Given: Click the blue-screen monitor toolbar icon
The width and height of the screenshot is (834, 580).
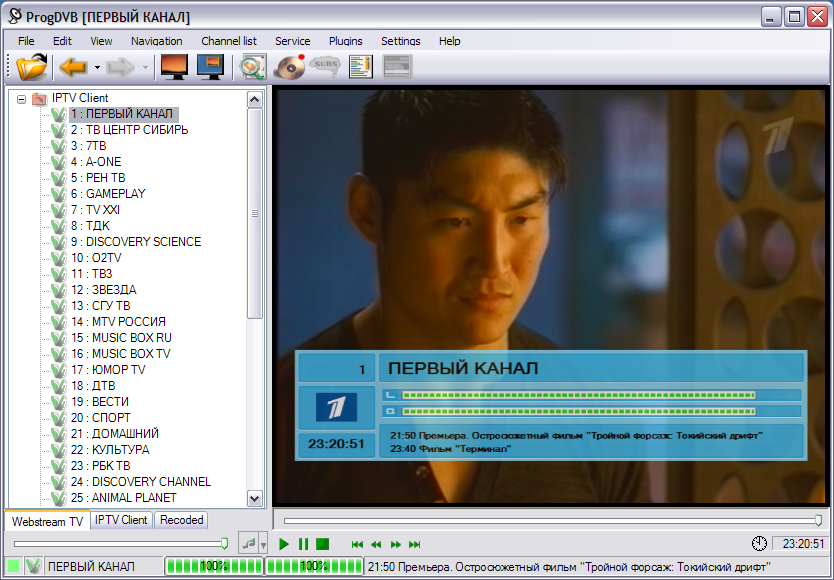Looking at the screenshot, I should (x=211, y=67).
